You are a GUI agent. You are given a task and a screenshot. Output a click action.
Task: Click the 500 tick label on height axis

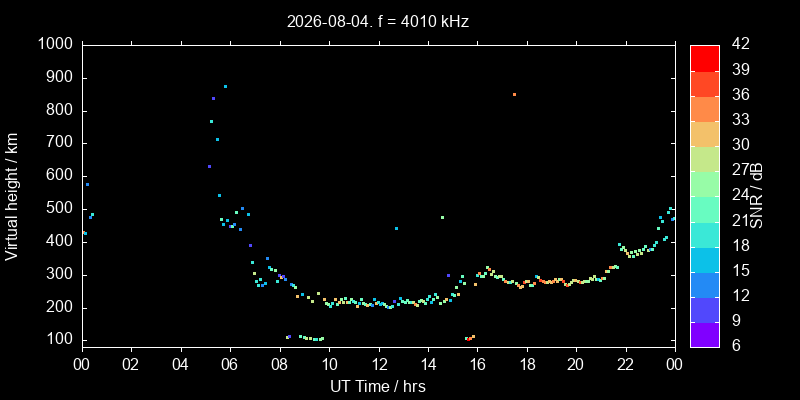tap(62, 209)
